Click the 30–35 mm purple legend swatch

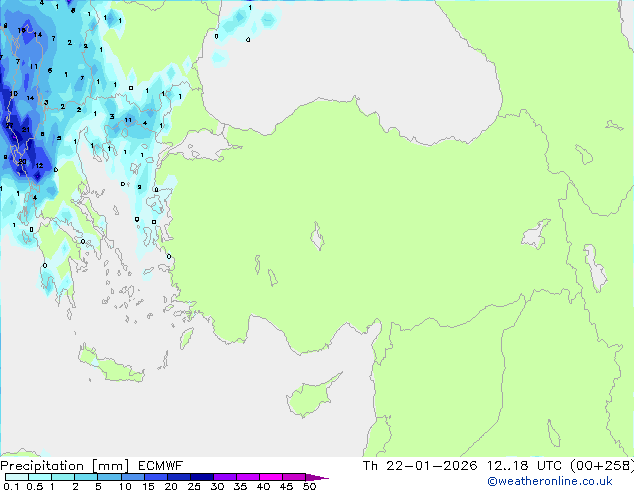click(224, 477)
